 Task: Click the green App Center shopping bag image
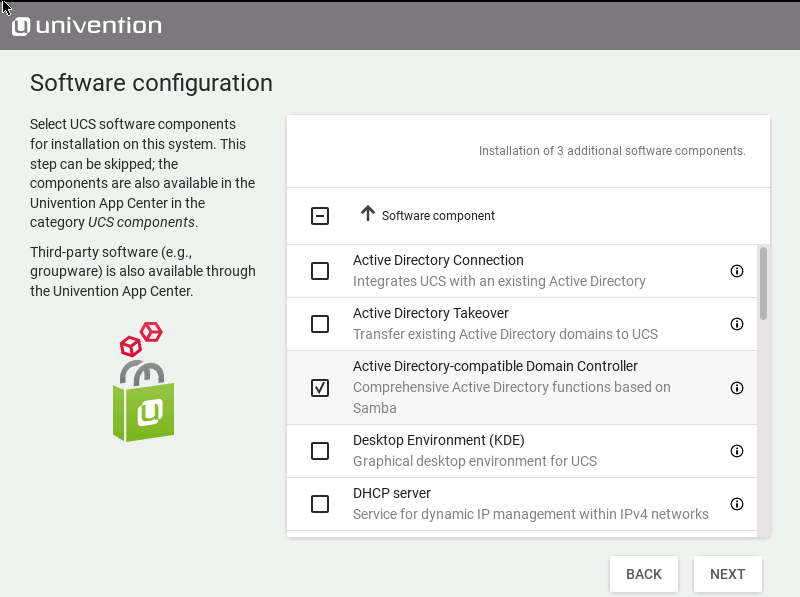pos(143,382)
